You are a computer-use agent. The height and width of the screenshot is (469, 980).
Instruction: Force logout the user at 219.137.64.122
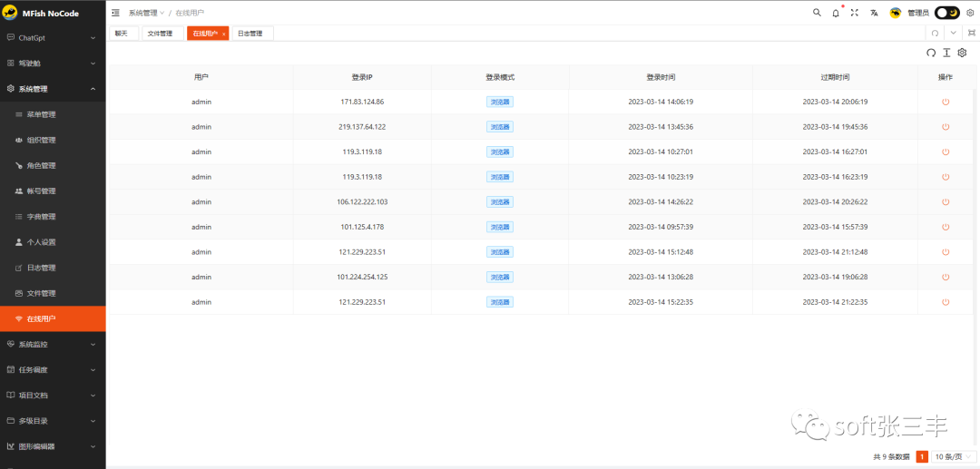pos(946,127)
